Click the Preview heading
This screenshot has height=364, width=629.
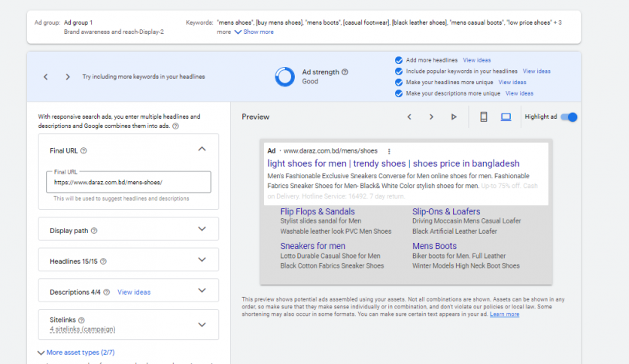[x=256, y=117]
